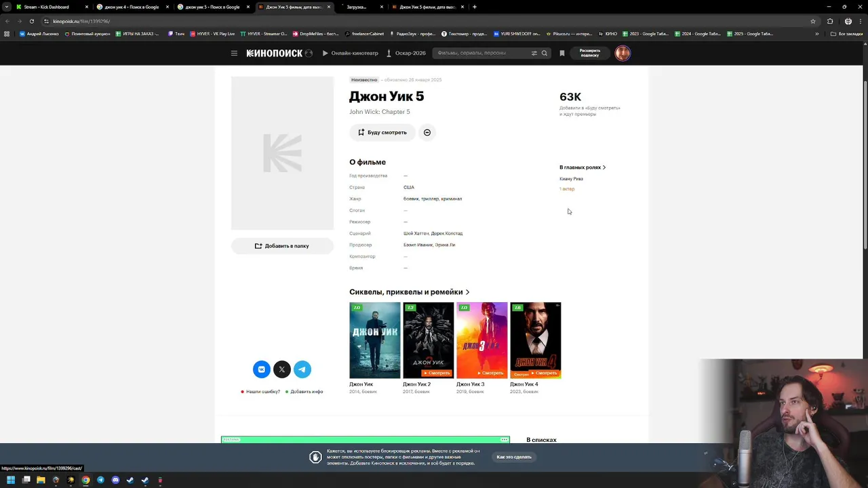Image resolution: width=868 pixels, height=488 pixels.
Task: Click the magnifying glass search icon
Action: coord(544,53)
